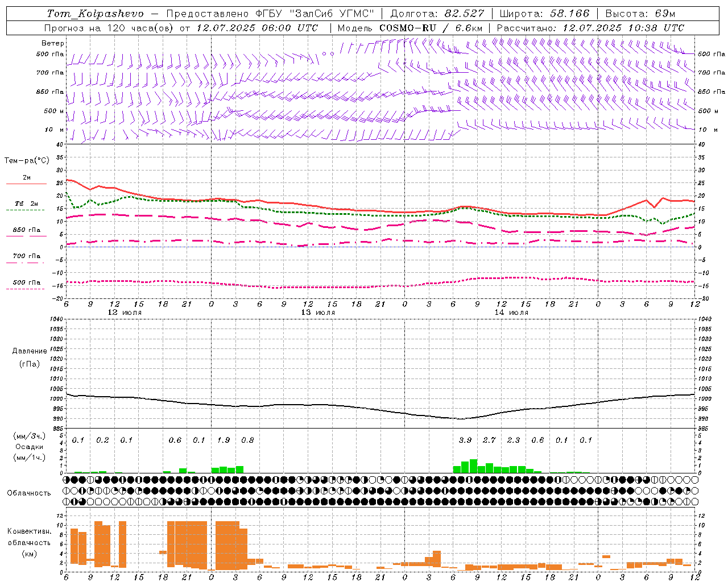
Task: Click the date label 14 июля
Action: [x=511, y=313]
